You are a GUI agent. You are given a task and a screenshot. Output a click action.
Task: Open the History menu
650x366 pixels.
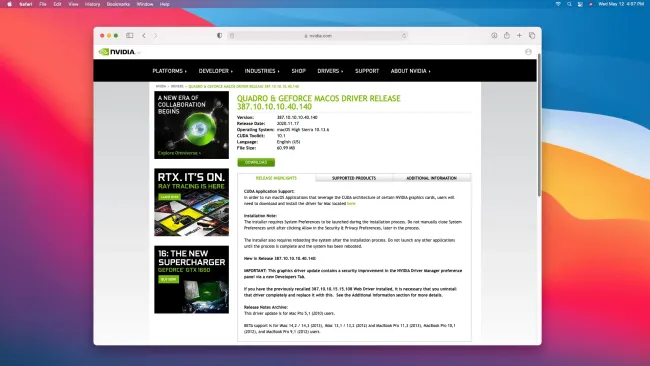[x=92, y=4]
